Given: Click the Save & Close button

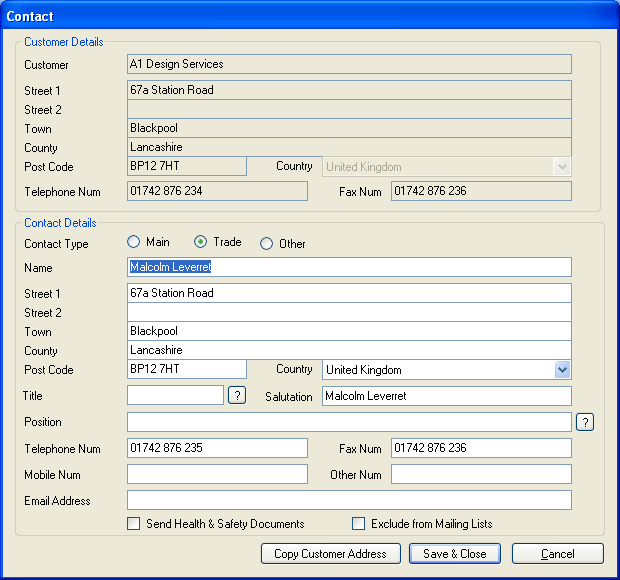Looking at the screenshot, I should pyautogui.click(x=455, y=554).
